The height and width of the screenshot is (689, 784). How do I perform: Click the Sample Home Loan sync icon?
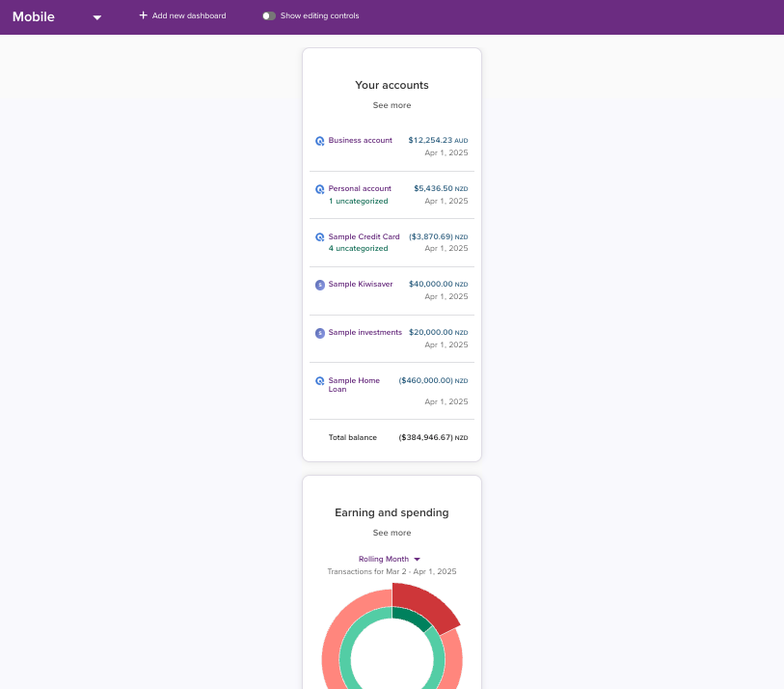320,381
